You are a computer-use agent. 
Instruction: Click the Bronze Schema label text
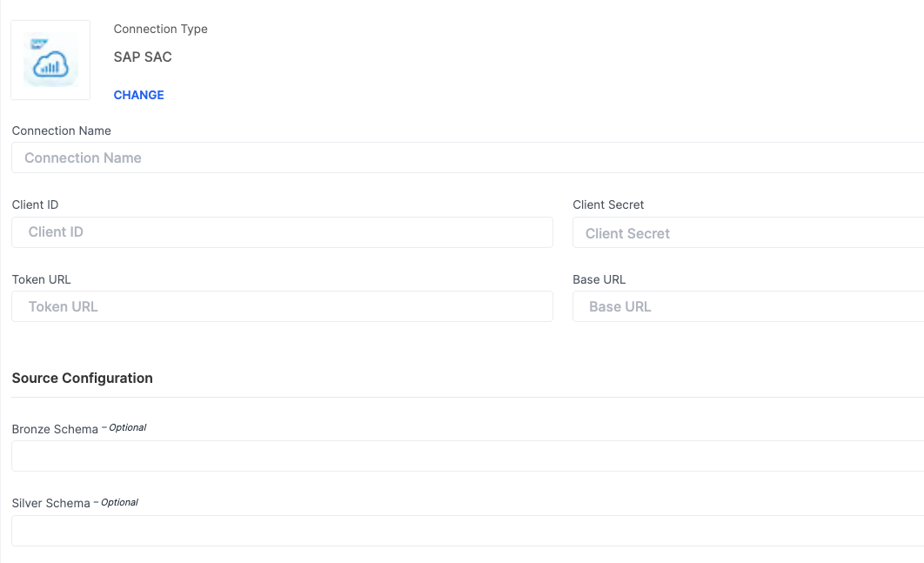55,429
